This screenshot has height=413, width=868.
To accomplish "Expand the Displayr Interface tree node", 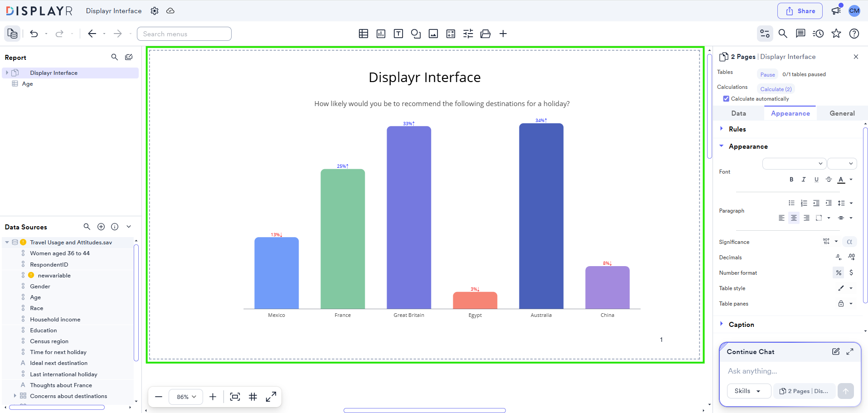I will coord(7,73).
